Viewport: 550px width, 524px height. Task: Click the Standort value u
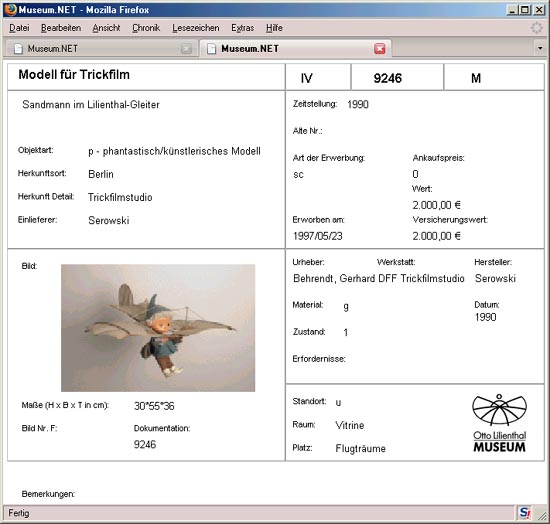(338, 402)
